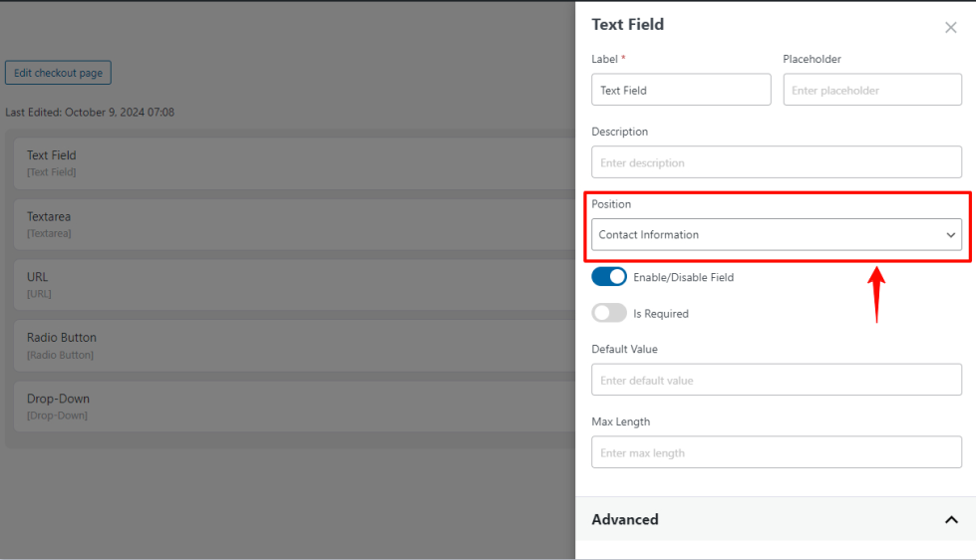Click the Is Required label text
976x560 pixels.
pos(661,314)
